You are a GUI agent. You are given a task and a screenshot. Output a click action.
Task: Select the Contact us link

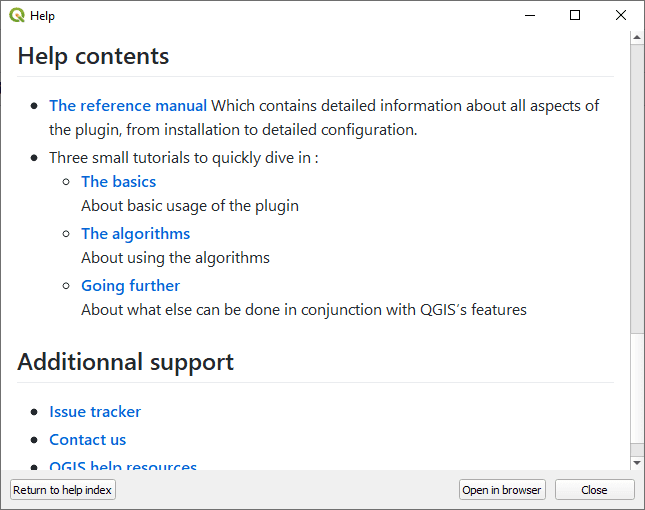(87, 439)
